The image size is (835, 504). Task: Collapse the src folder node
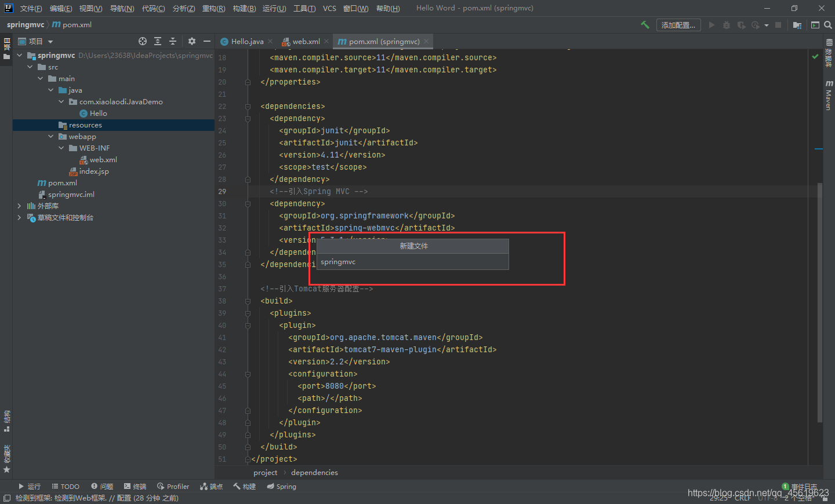[30, 67]
